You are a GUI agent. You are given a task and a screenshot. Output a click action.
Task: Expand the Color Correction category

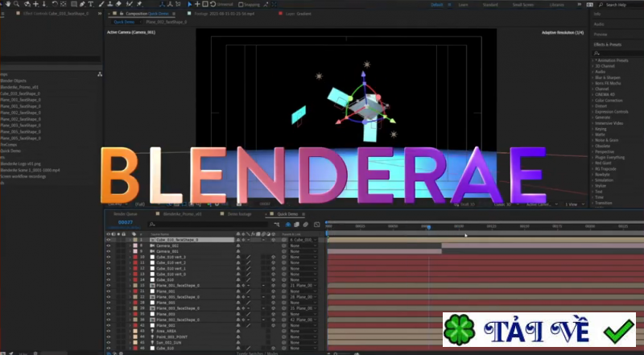pyautogui.click(x=592, y=101)
